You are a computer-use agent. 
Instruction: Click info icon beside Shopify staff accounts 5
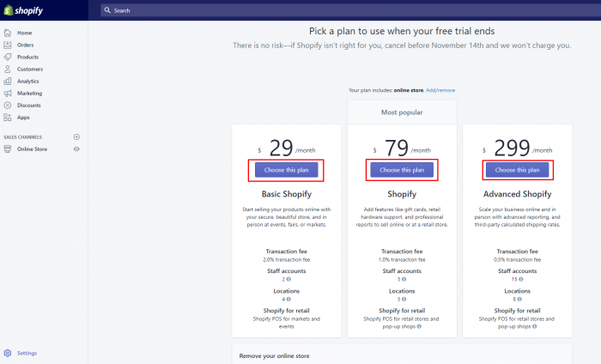(x=404, y=279)
